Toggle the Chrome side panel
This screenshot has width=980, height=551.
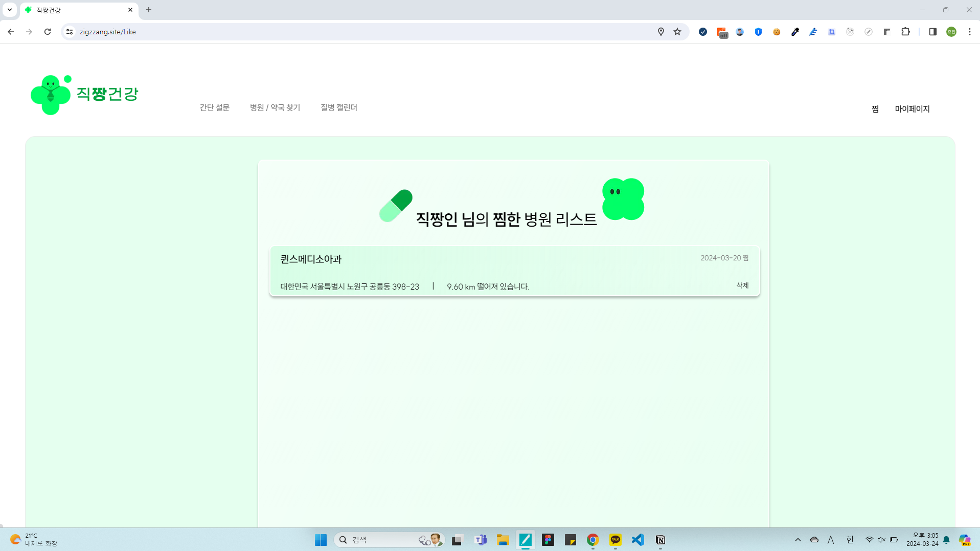(x=932, y=32)
